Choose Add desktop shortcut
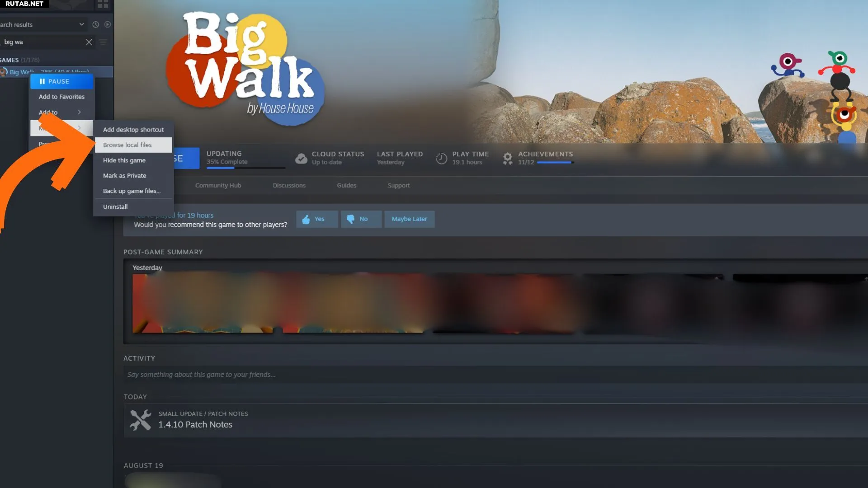868x488 pixels. 133,130
